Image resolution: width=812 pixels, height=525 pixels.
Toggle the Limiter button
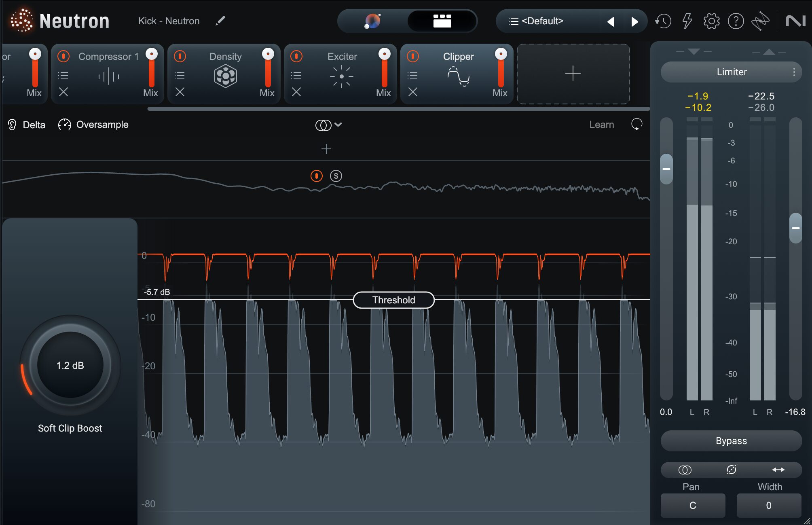[x=731, y=72]
